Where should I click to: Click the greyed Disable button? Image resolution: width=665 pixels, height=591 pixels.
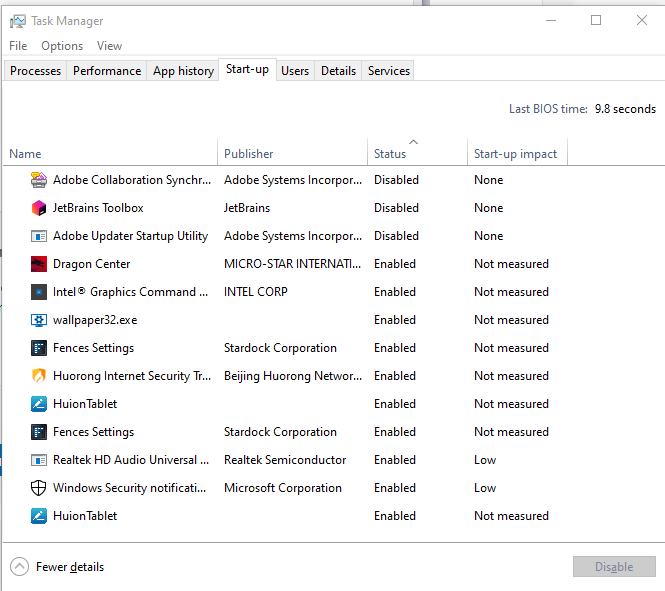point(614,566)
